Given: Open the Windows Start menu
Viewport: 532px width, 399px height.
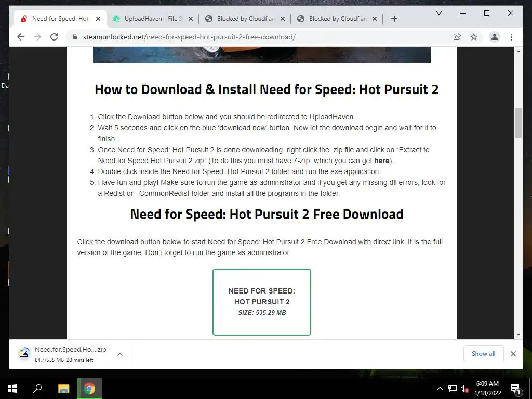Looking at the screenshot, I should point(12,389).
